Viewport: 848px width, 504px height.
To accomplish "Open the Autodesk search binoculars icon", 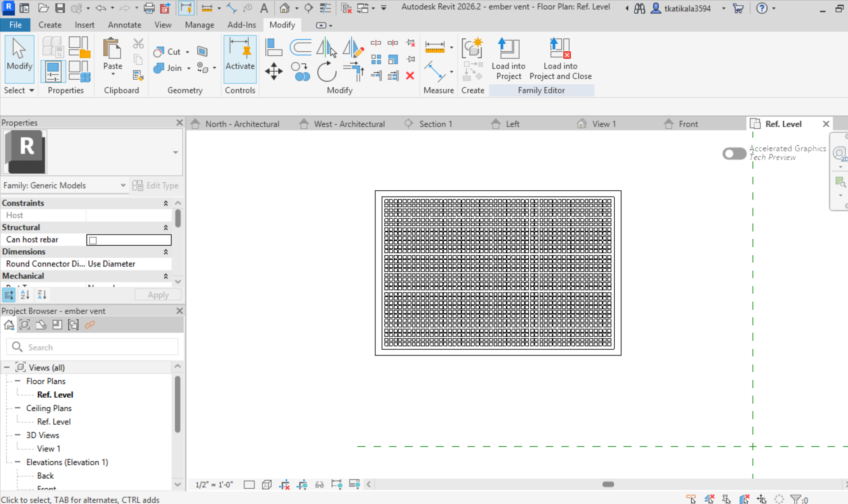I will click(639, 8).
